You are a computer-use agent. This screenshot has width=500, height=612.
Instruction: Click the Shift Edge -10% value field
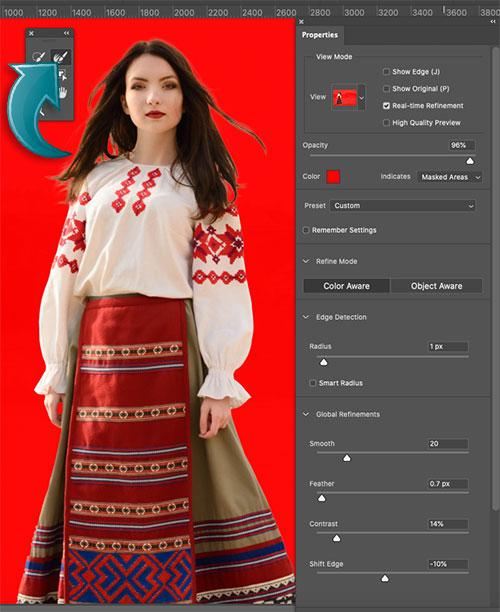click(x=448, y=564)
